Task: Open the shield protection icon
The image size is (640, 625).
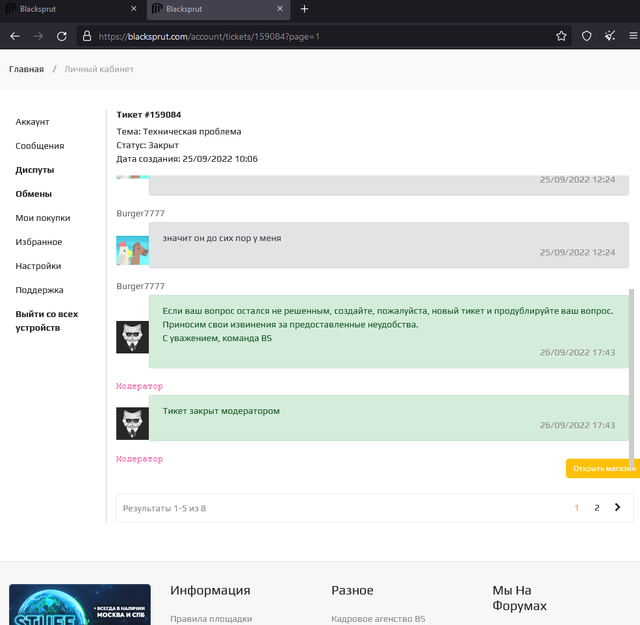Action: tap(587, 36)
